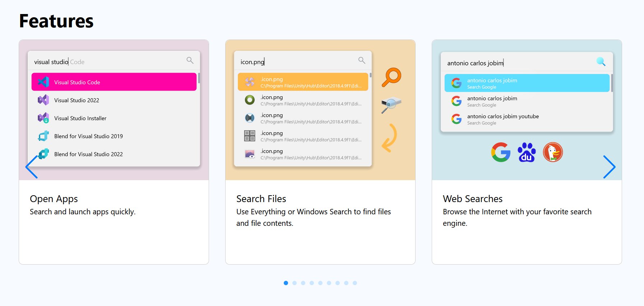This screenshot has height=306, width=644.
Task: Click Google icon beside jobim youtube result
Action: [457, 119]
